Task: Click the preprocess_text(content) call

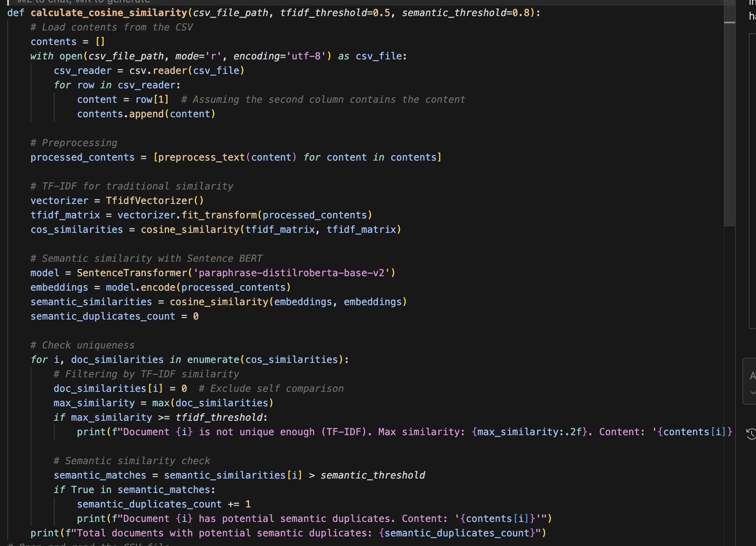Action: tap(227, 157)
